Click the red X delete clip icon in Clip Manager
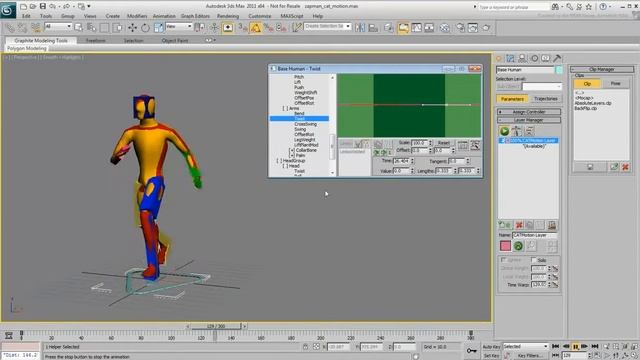The image size is (640, 360). tap(625, 167)
